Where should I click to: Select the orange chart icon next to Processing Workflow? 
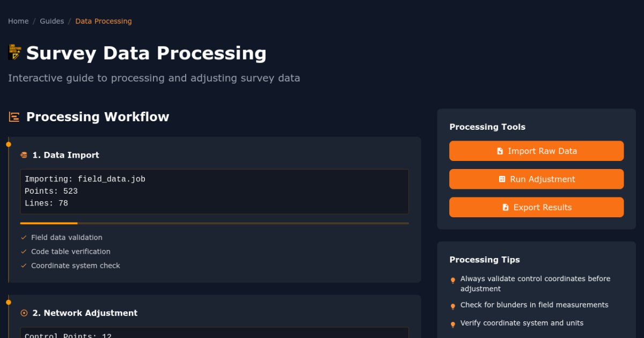tap(13, 116)
